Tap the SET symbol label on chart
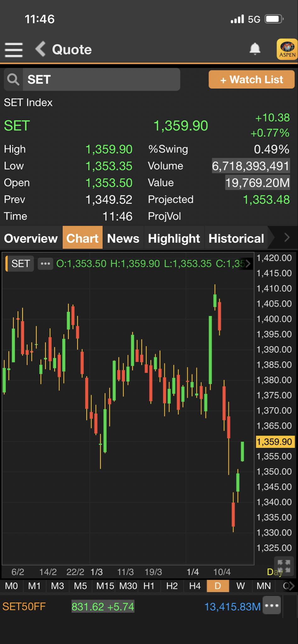Screen dimensions: 298x644 [x=20, y=264]
